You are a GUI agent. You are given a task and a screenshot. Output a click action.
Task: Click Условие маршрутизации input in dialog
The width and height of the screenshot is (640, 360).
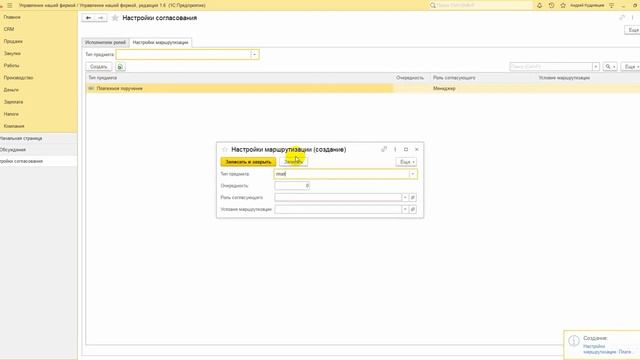(338, 209)
